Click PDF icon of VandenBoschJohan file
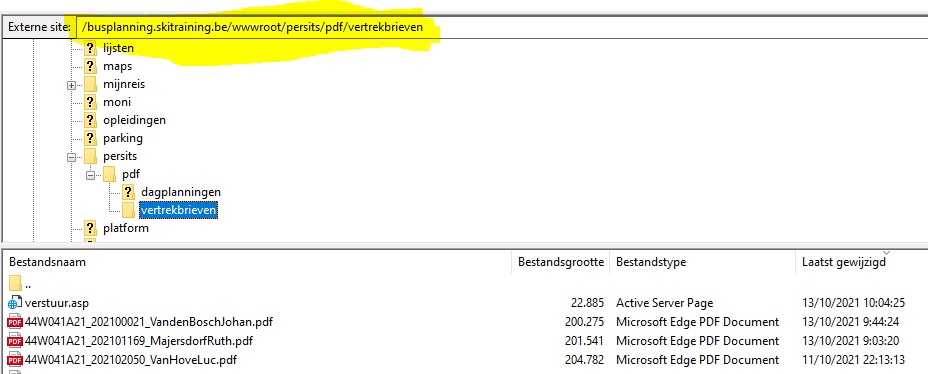This screenshot has width=928, height=374. coord(15,323)
